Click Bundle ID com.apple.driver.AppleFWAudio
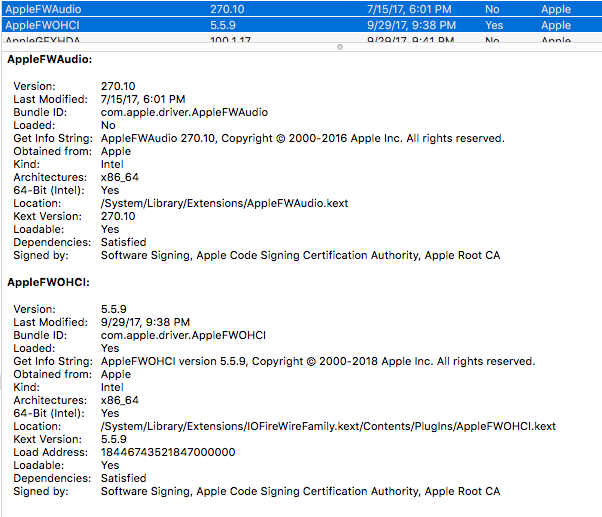 (x=184, y=112)
